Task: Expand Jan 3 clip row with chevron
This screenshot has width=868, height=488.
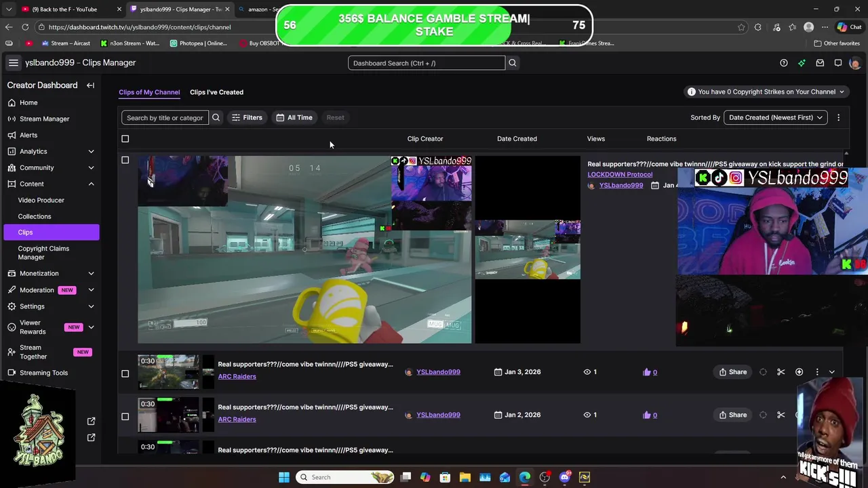Action: click(x=832, y=372)
